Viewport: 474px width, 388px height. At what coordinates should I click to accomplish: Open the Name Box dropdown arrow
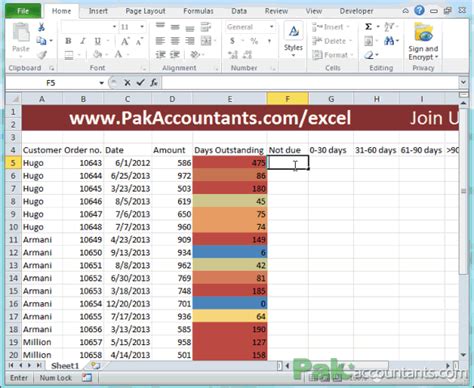[x=102, y=83]
